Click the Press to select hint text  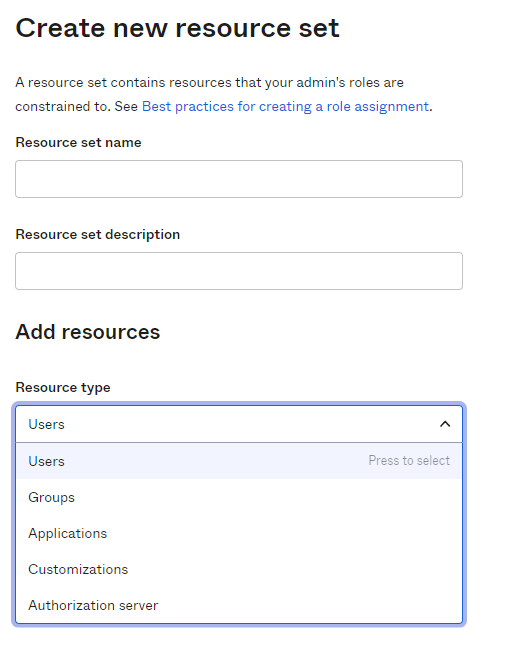[409, 461]
